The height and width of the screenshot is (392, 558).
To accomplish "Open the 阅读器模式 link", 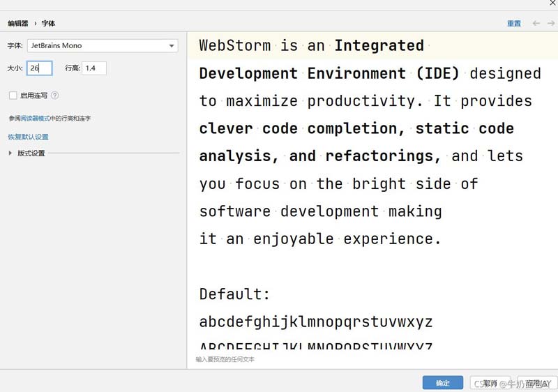I will click(35, 119).
